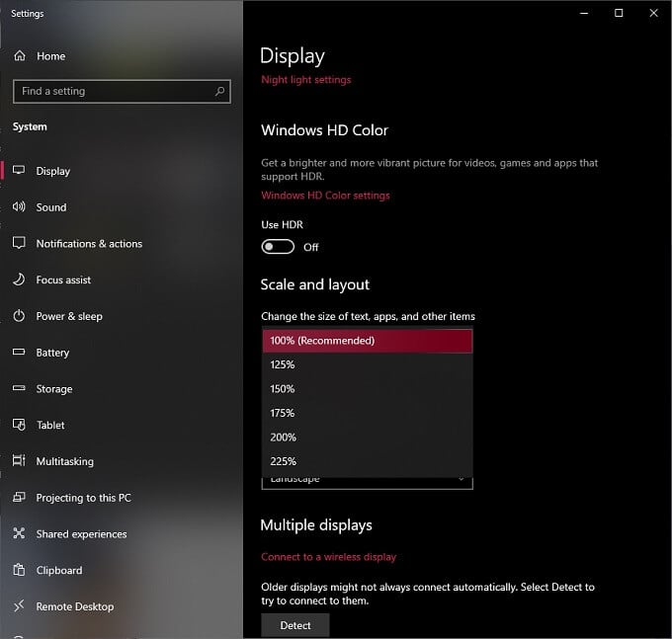
Task: Click the Battery icon in the sidebar
Action: pos(19,352)
